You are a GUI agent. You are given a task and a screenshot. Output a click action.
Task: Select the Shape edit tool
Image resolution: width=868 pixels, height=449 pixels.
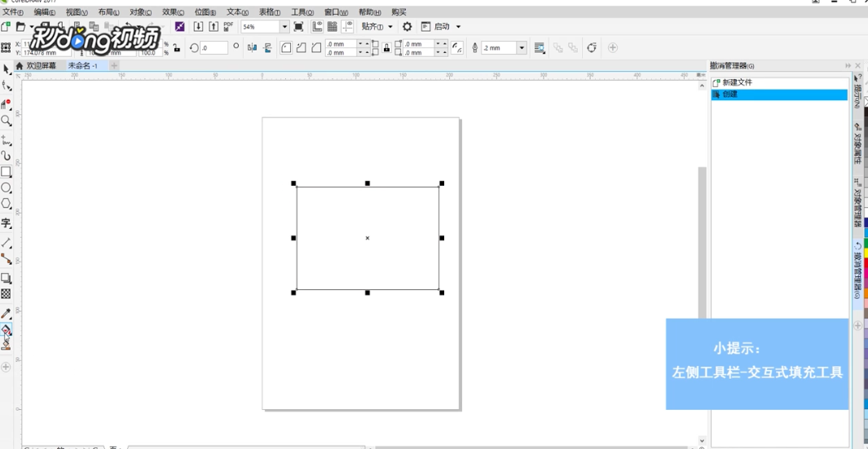click(6, 86)
